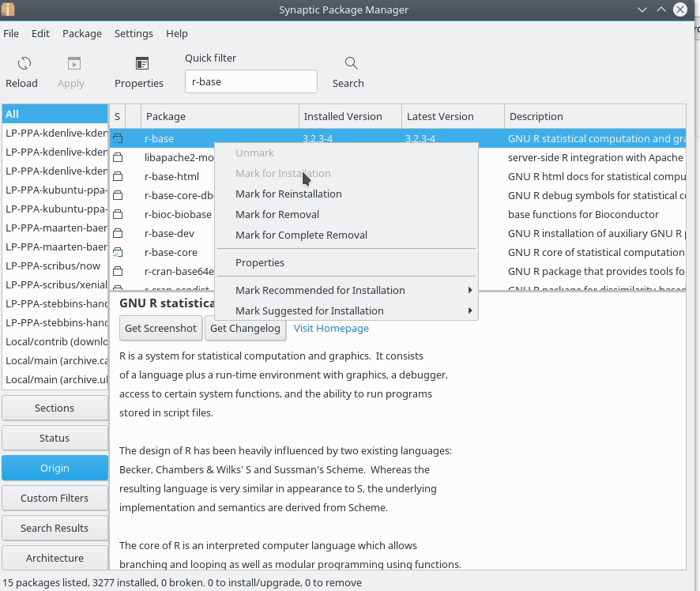This screenshot has height=591, width=700.
Task: Open the Settings menu
Action: pos(134,33)
